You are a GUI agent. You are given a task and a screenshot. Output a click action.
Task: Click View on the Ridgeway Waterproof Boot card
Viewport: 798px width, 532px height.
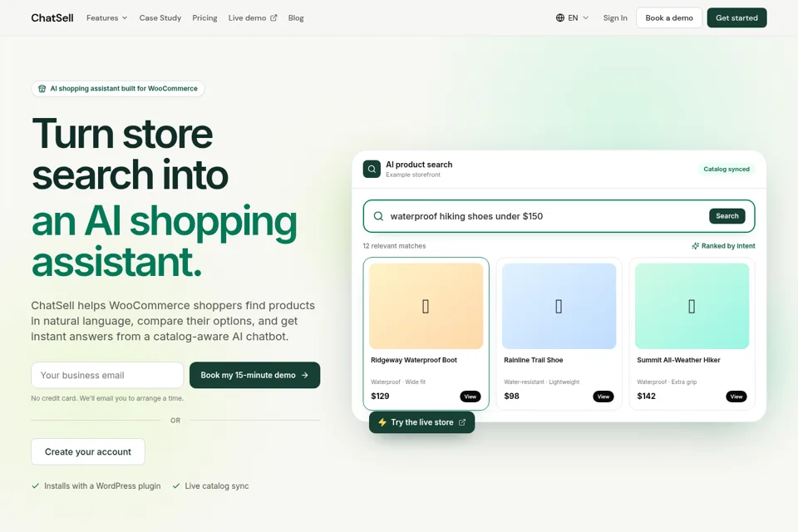(470, 397)
